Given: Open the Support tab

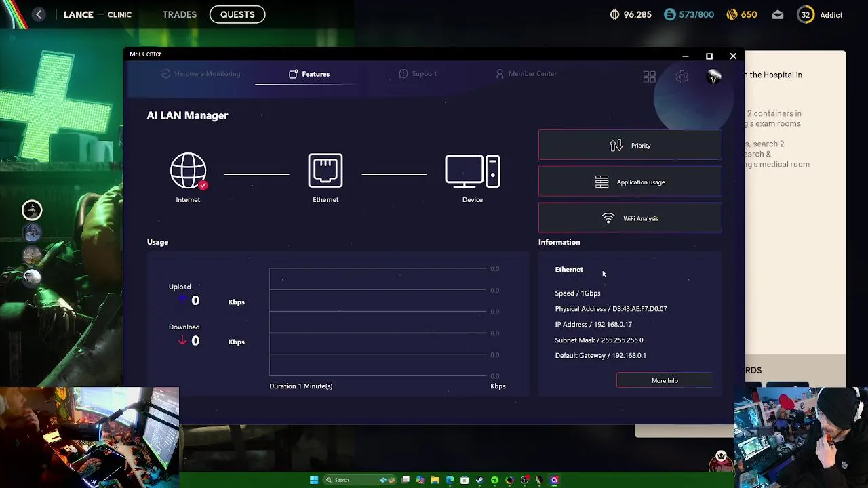Looking at the screenshot, I should (418, 73).
